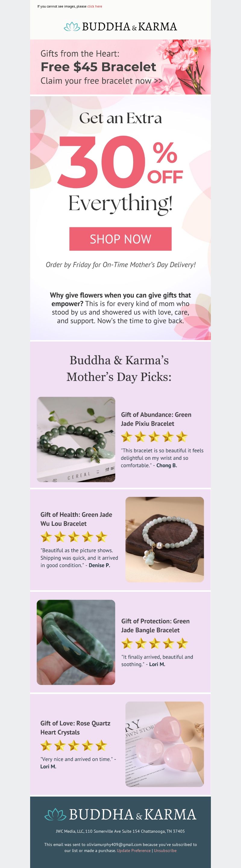
Task: Click the star rating under Bangle Bracelet
Action: (155, 644)
